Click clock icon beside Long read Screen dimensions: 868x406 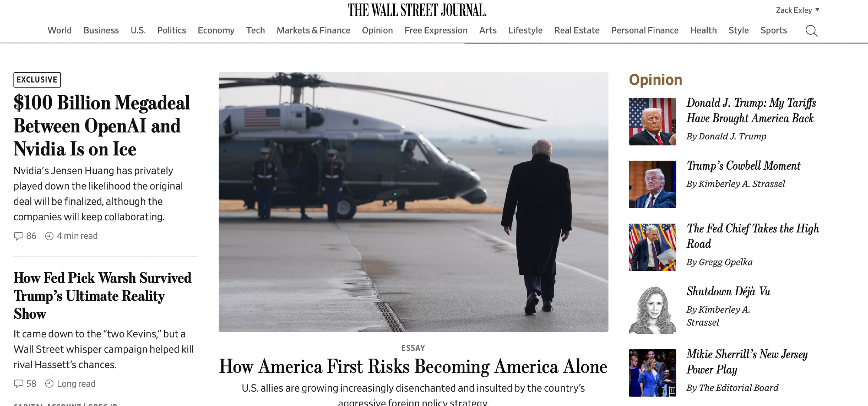[49, 384]
